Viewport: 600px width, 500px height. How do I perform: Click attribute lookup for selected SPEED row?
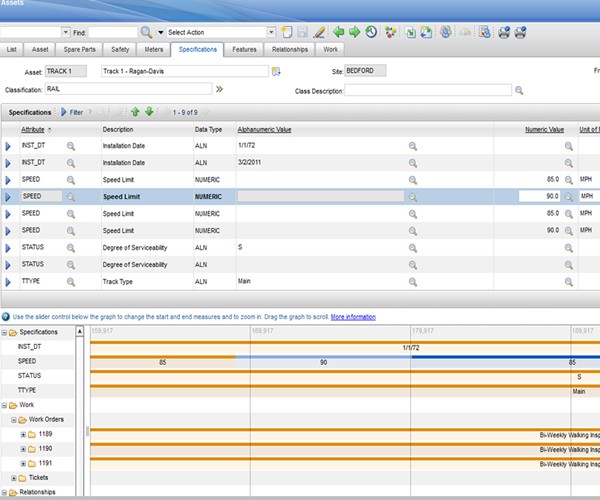(71, 197)
